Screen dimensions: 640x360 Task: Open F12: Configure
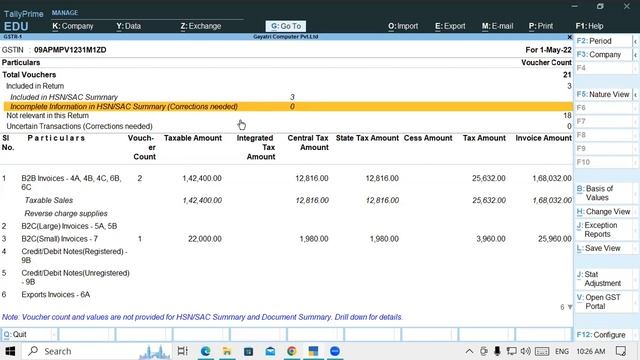(x=604, y=335)
